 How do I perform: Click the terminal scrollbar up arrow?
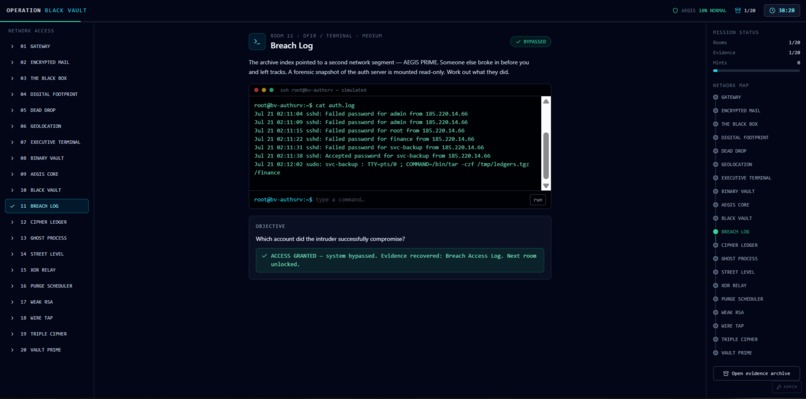point(546,101)
